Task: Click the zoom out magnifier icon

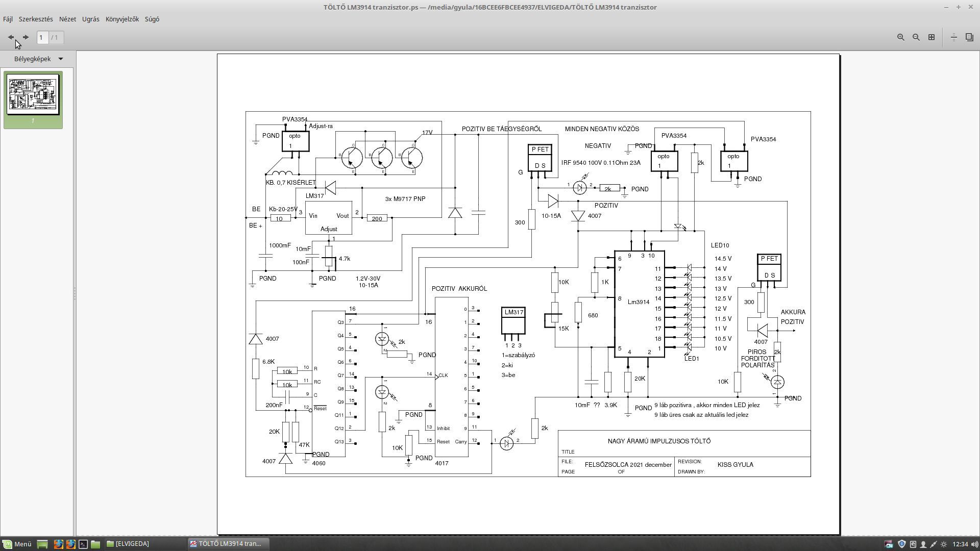Action: (x=916, y=37)
